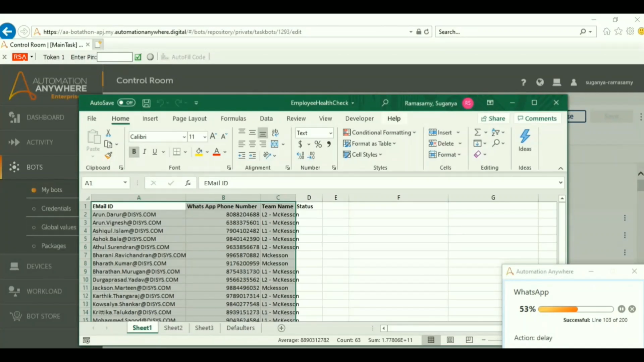Click the Format Painter brush icon
The image size is (644, 362).
pyautogui.click(x=108, y=155)
